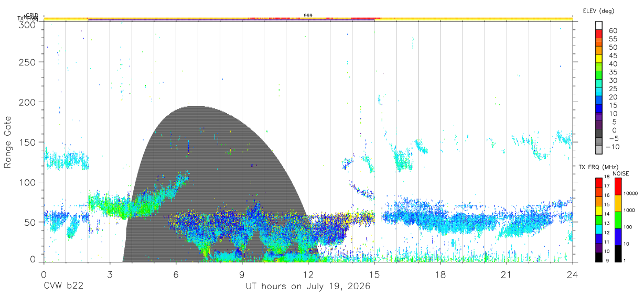Viewport: 644px width, 297px height.
Task: Click the 'CVW b22' radar label
Action: pos(63,287)
